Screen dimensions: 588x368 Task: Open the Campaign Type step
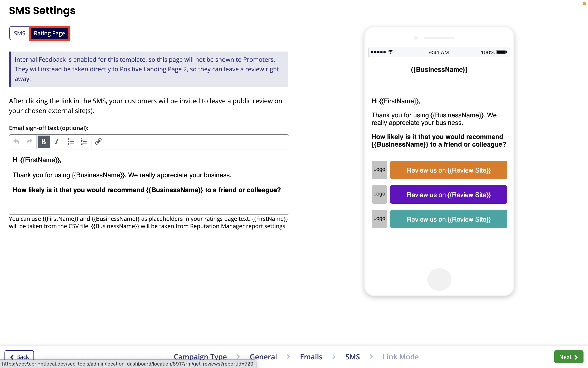(x=200, y=357)
